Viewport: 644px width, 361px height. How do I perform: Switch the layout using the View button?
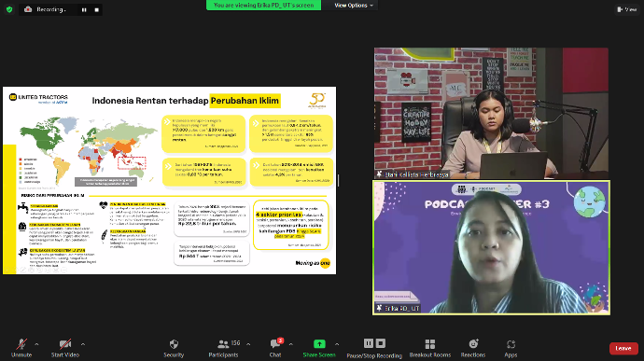pyautogui.click(x=627, y=9)
